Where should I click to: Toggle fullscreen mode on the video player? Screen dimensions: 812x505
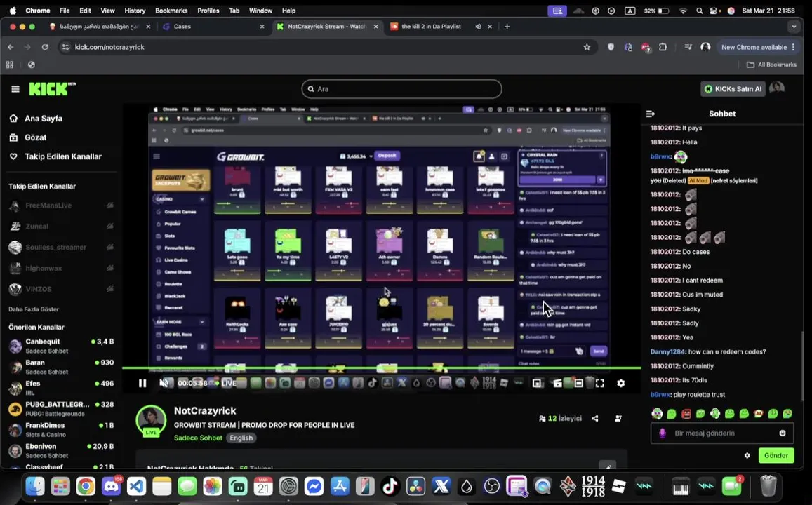pyautogui.click(x=599, y=383)
